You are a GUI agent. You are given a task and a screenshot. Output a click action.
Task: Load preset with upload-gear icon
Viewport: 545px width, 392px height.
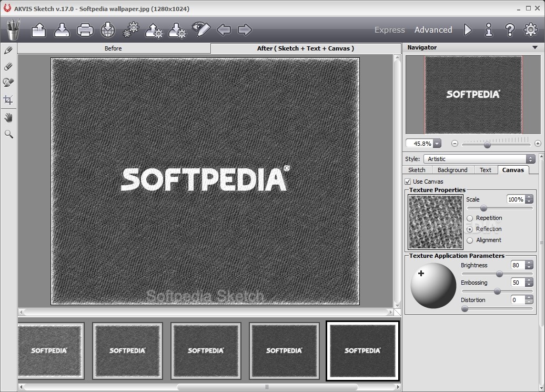click(x=154, y=30)
